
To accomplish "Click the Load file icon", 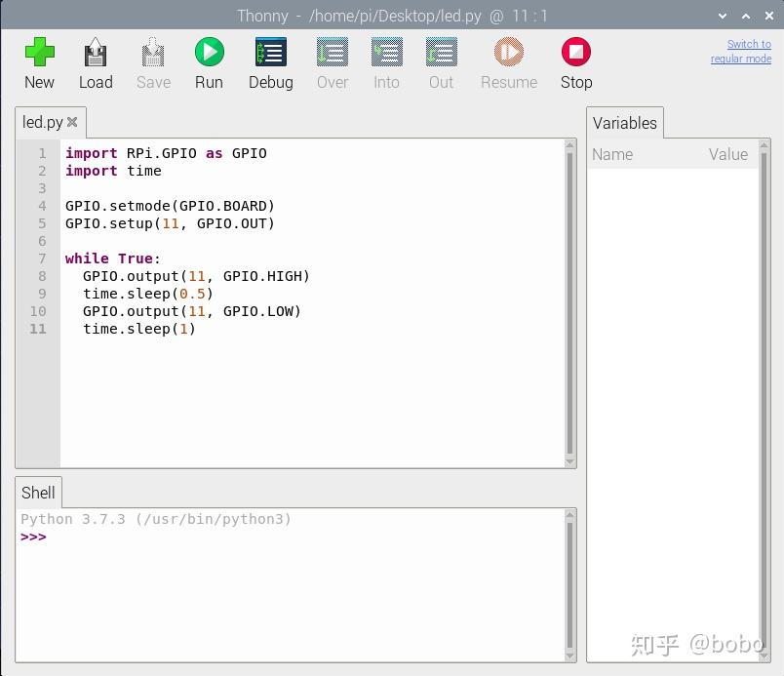I will coord(96,53).
